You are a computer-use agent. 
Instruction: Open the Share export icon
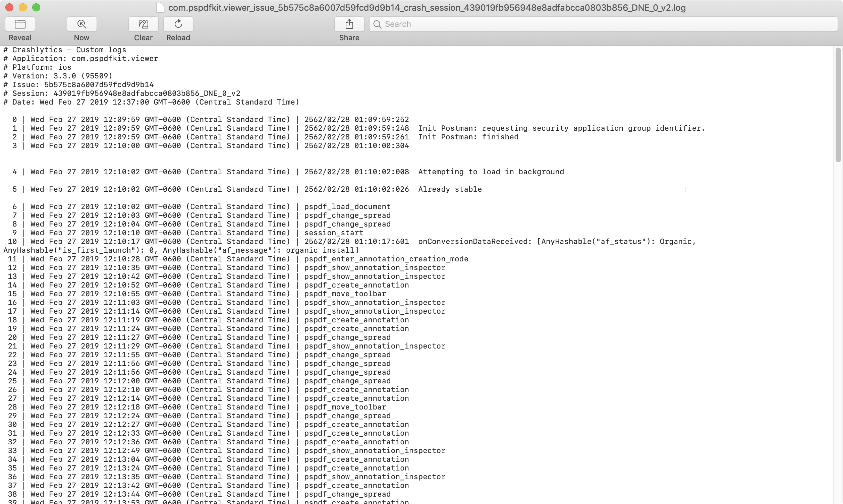349,24
